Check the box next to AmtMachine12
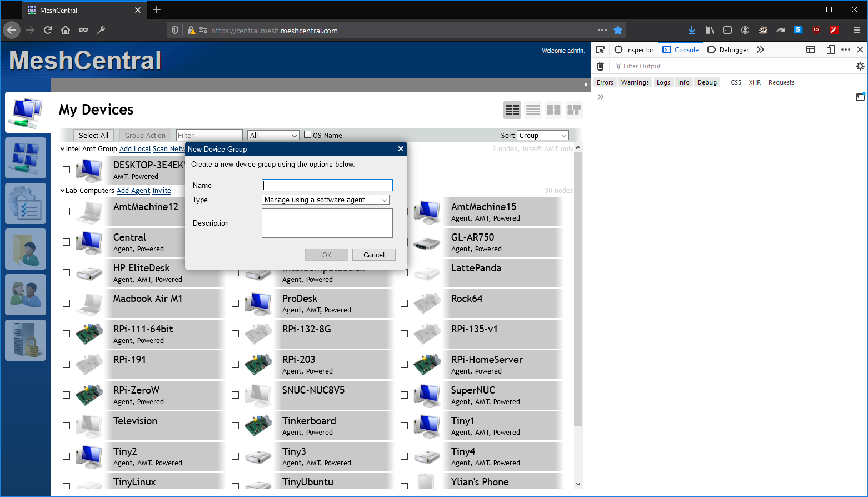868x497 pixels. coord(66,212)
